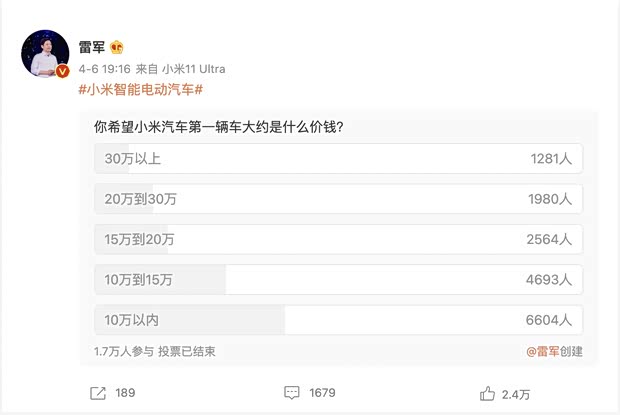Open Lei Jun's profile avatar photo
Image resolution: width=620 pixels, height=415 pixels.
[45, 58]
